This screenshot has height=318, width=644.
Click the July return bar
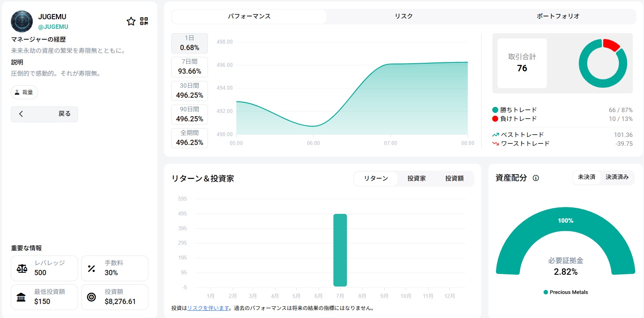tap(340, 250)
